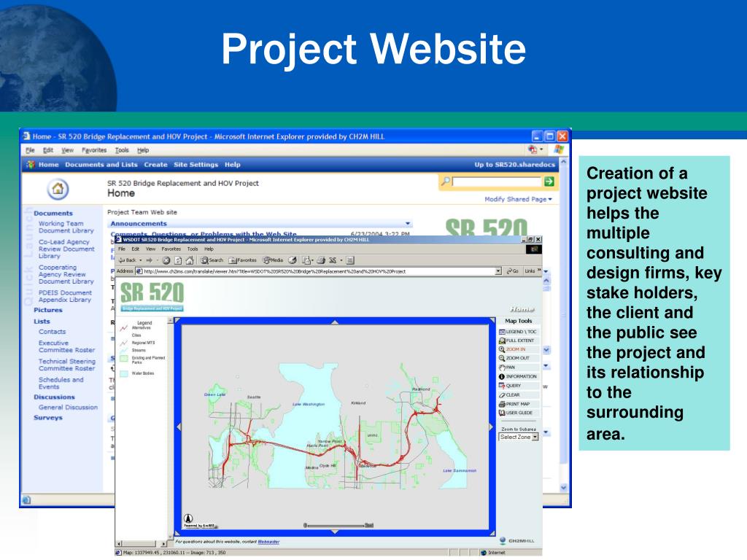Click the Refresh icon in the viewer toolbar

(x=178, y=260)
